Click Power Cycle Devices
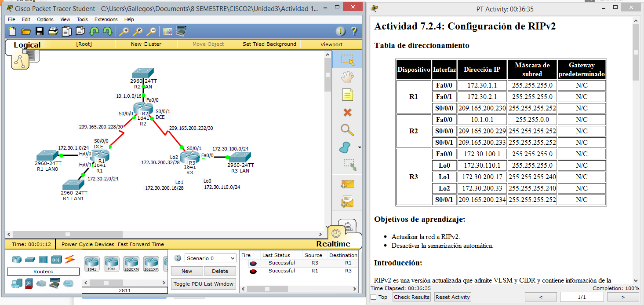Viewport: 644px width, 305px height. point(88,244)
